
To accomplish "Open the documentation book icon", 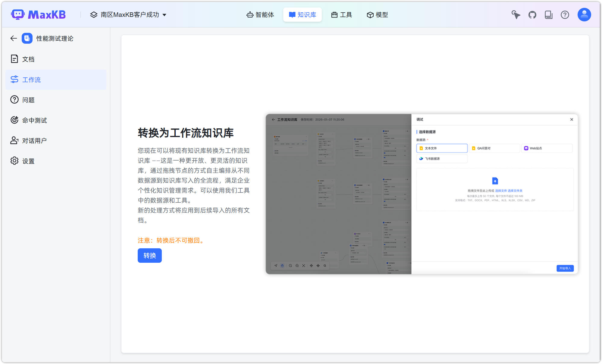I will pos(549,14).
